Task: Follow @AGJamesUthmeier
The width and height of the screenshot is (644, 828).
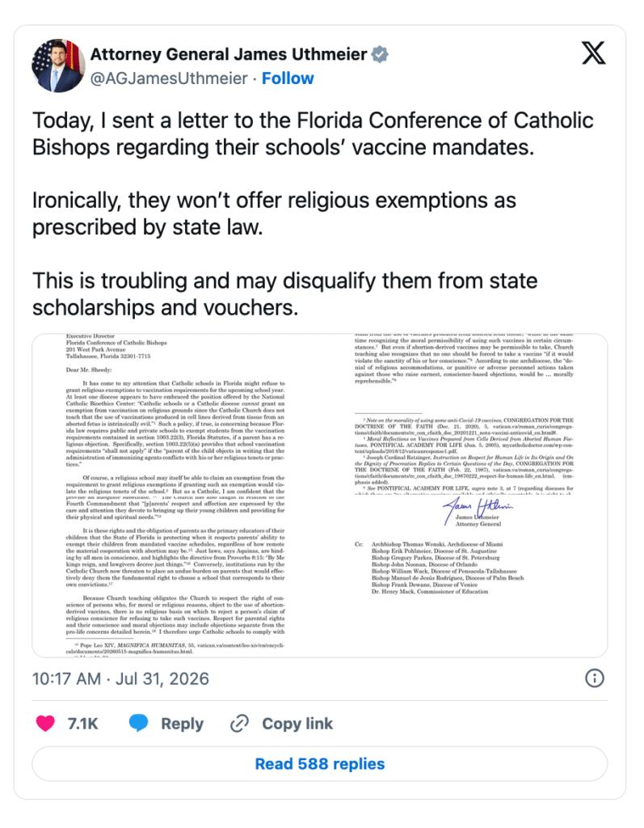Action: (288, 78)
